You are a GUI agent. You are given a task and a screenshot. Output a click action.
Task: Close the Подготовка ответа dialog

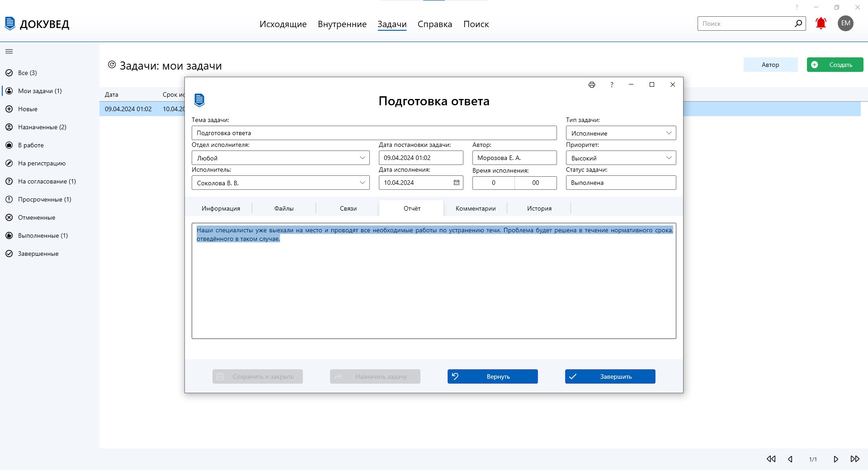[x=673, y=85]
